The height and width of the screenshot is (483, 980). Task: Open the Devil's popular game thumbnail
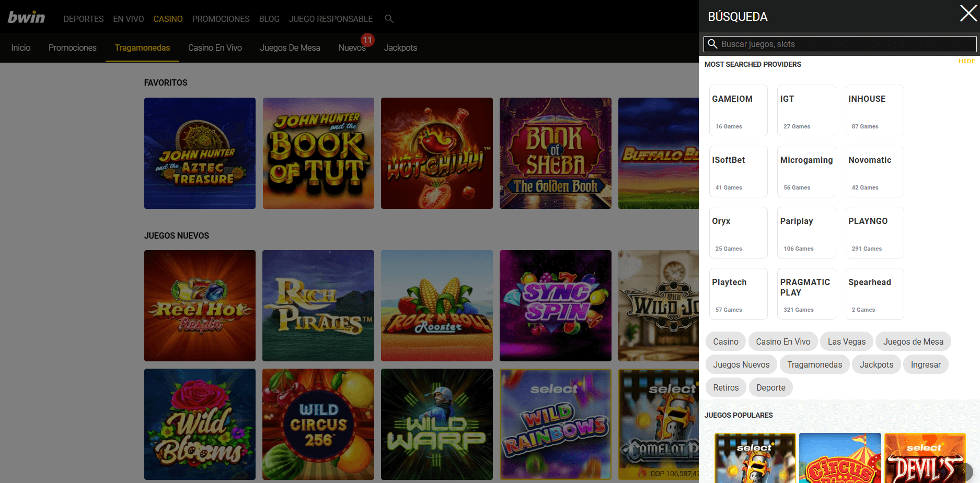coord(925,458)
